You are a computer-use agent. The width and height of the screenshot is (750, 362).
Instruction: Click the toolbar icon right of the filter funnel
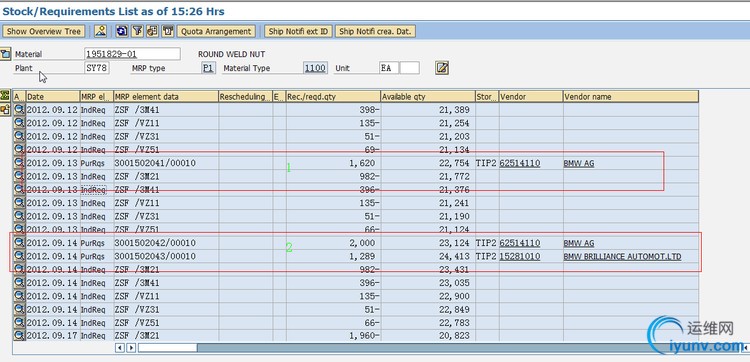coord(153,32)
